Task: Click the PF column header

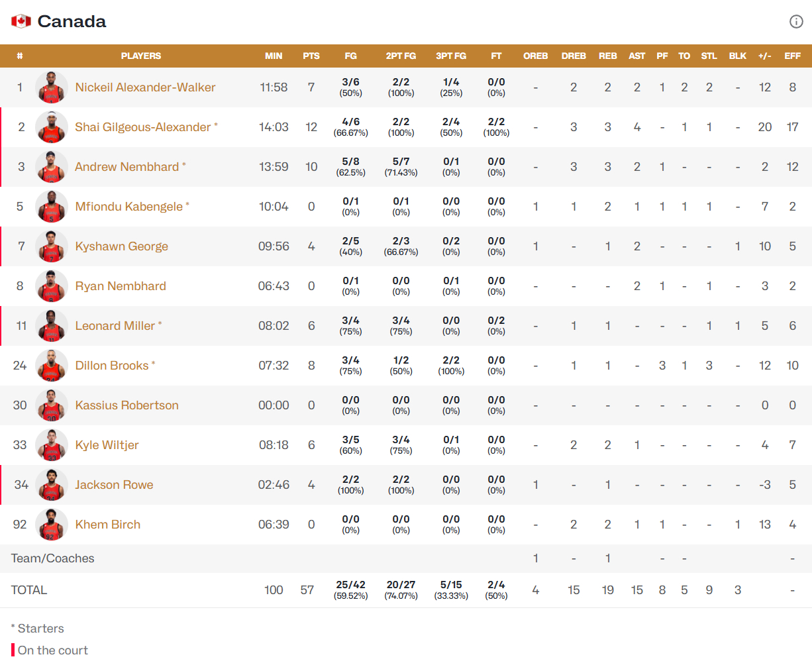Action: (x=662, y=56)
